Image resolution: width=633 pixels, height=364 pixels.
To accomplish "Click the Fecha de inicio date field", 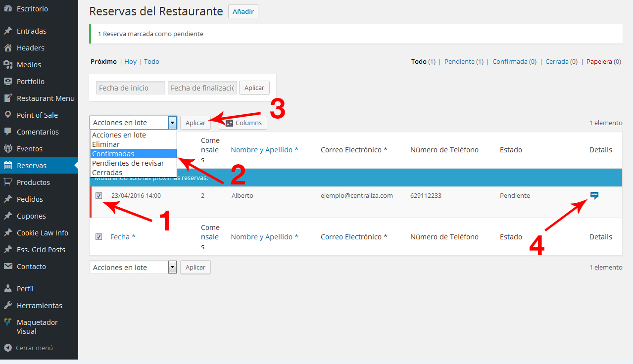I will pos(131,88).
